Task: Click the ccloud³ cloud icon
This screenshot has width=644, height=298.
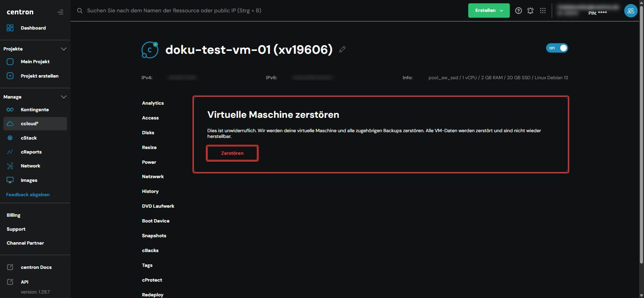Action: (10, 124)
